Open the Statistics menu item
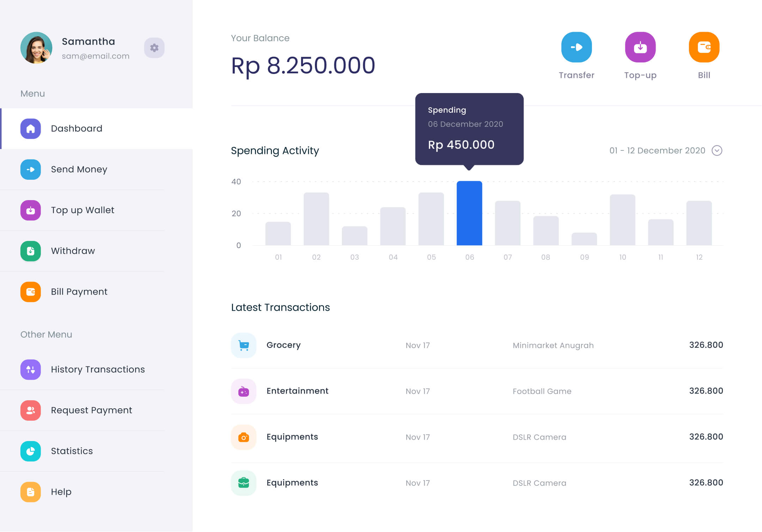 (72, 451)
